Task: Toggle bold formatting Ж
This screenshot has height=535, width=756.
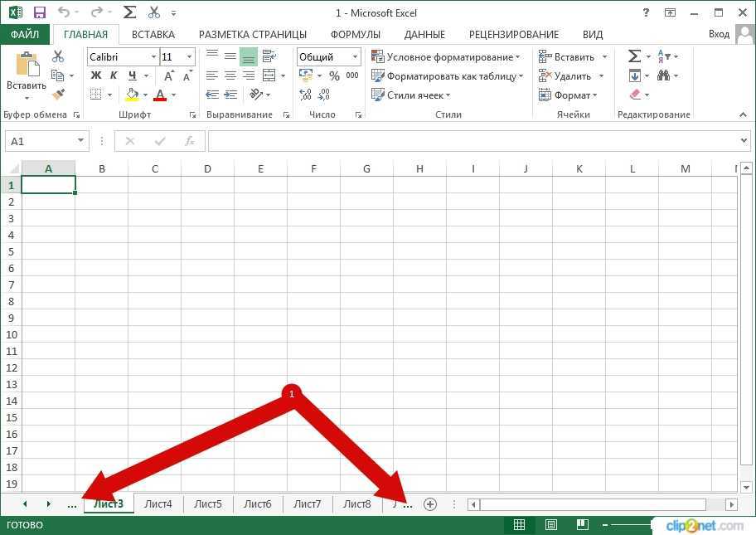Action: click(96, 75)
